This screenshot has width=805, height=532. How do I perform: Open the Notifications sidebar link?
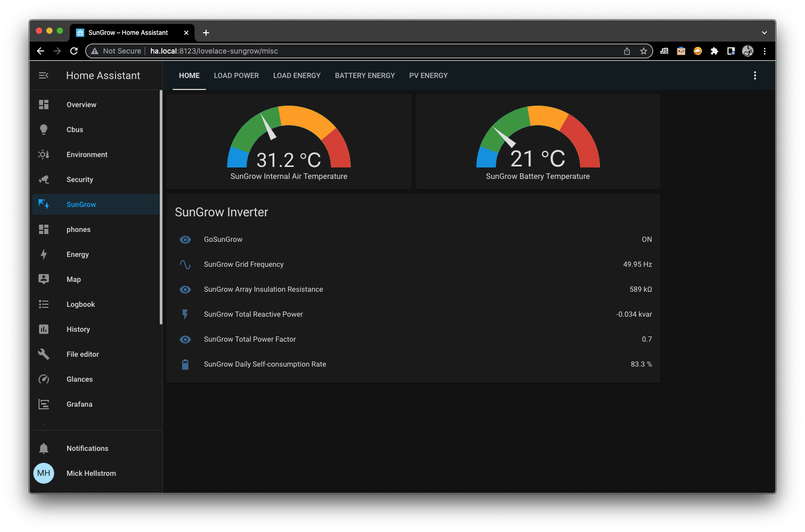[x=96, y=448]
